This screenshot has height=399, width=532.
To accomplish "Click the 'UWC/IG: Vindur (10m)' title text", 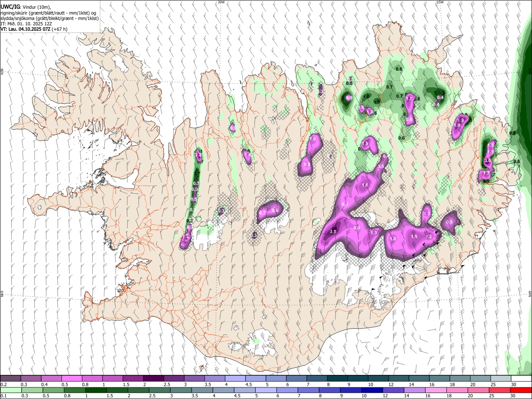I will [x=25, y=7].
